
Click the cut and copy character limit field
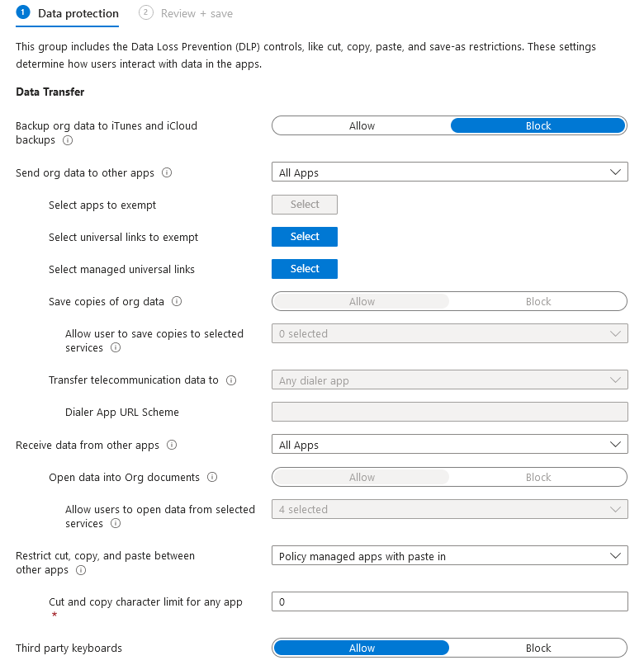(449, 601)
